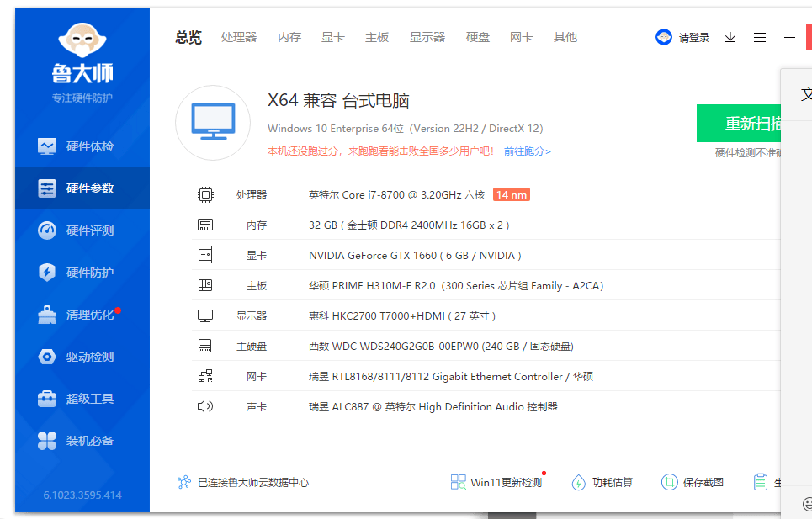This screenshot has width=812, height=519.
Task: Click the download arrow icon
Action: [x=730, y=37]
